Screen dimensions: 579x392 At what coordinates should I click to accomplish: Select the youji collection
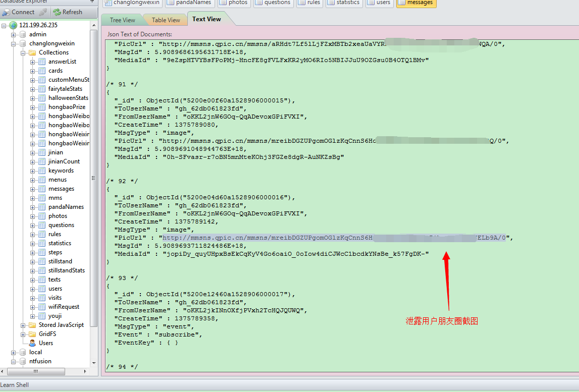[x=55, y=316]
